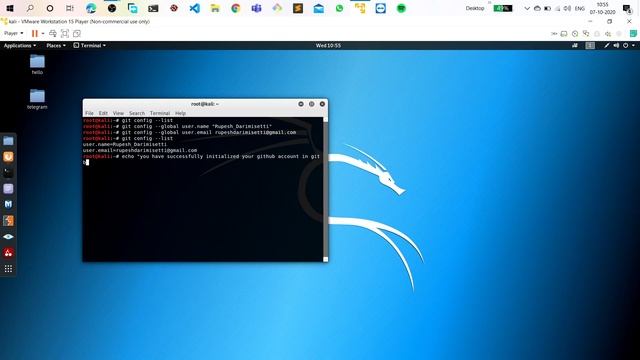Expand Kali system power menu arrow
640x360 pixels.
point(633,45)
